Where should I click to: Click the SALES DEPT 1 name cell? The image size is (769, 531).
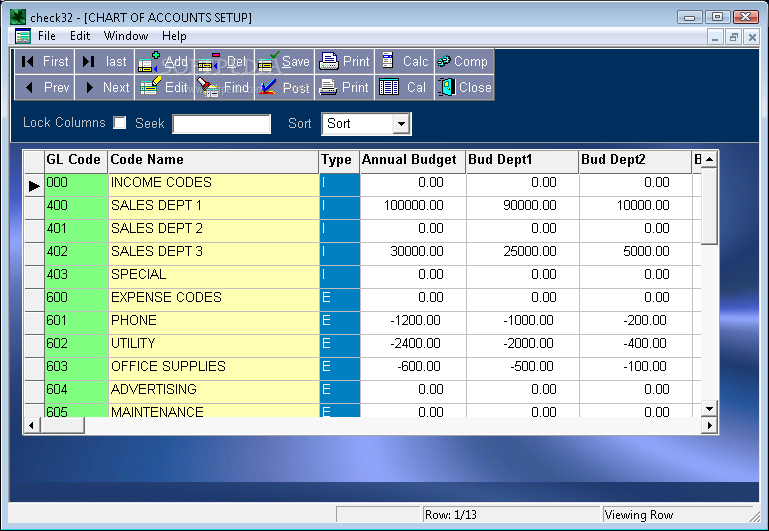[x=213, y=208]
